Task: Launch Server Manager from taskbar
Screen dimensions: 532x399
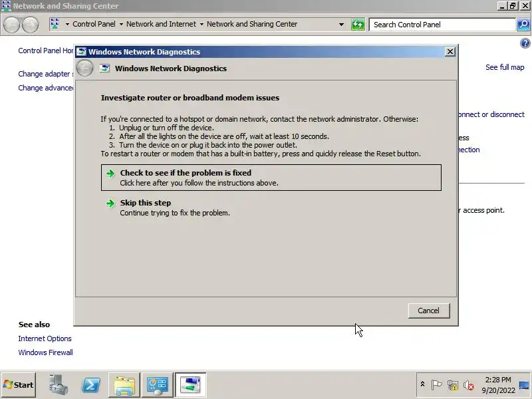Action: (59, 385)
